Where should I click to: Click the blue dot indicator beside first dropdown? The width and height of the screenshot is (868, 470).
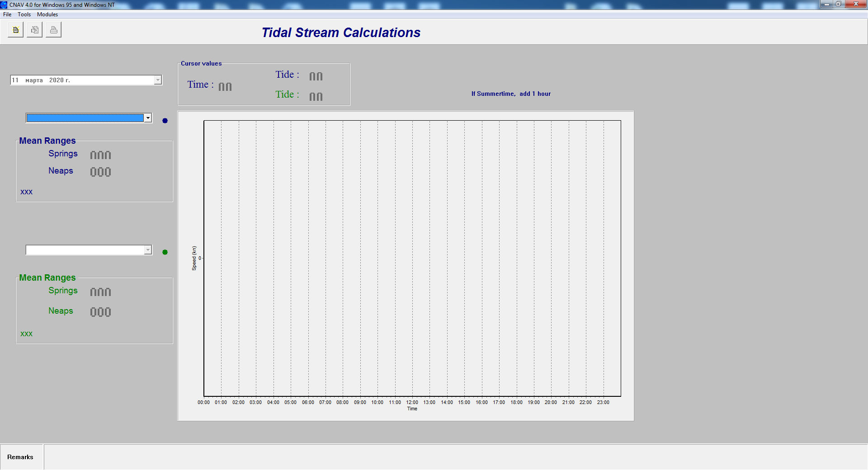pyautogui.click(x=165, y=121)
